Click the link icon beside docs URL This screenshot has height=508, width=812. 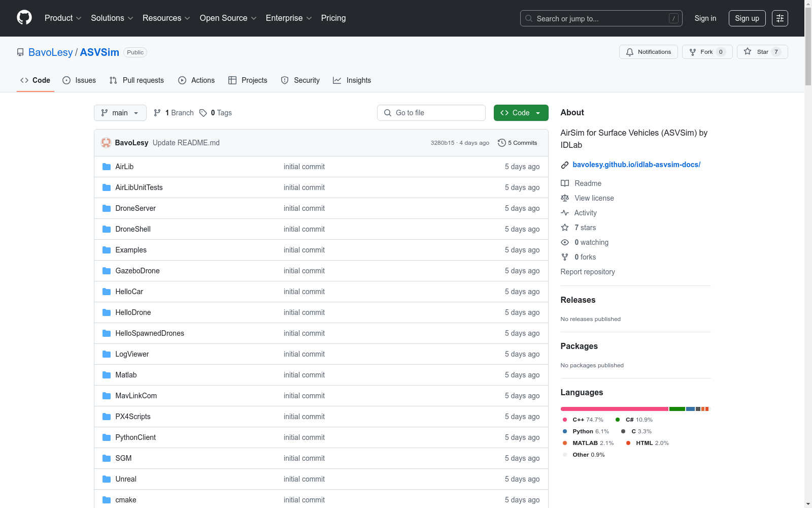[565, 165]
